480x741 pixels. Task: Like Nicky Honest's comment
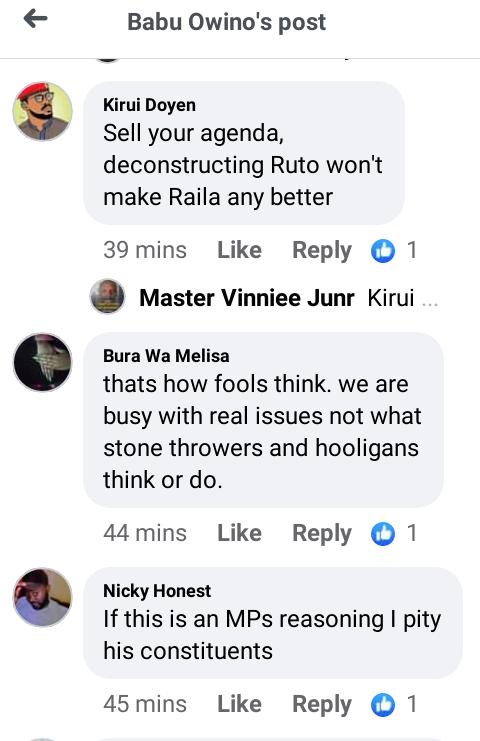pos(239,704)
